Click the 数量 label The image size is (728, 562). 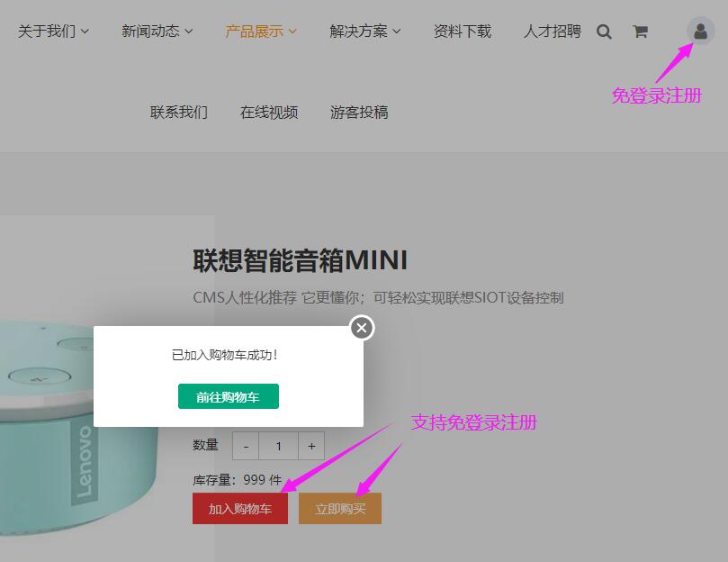tap(205, 445)
